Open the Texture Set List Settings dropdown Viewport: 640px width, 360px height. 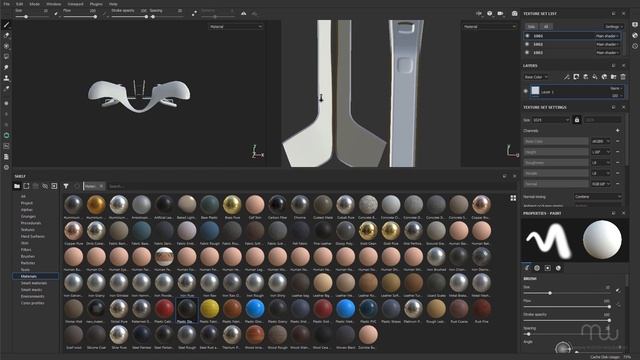tap(613, 27)
